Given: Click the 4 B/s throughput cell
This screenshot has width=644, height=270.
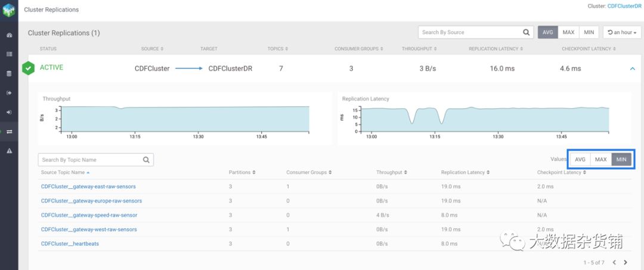Looking at the screenshot, I should [x=382, y=215].
